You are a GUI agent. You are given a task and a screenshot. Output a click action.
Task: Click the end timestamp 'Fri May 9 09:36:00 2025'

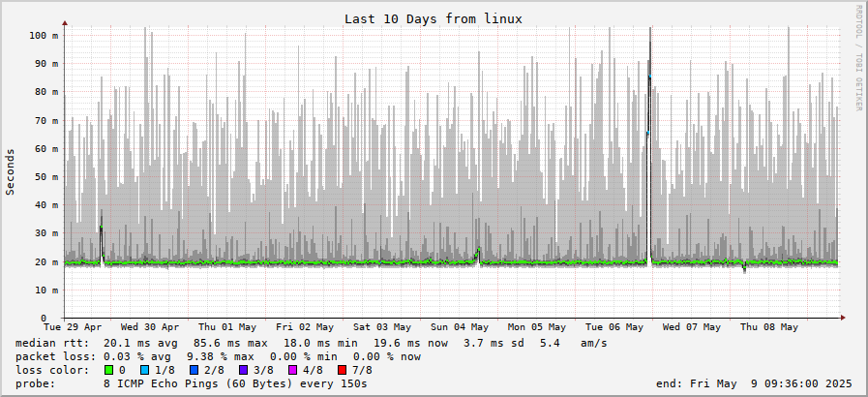point(771,383)
